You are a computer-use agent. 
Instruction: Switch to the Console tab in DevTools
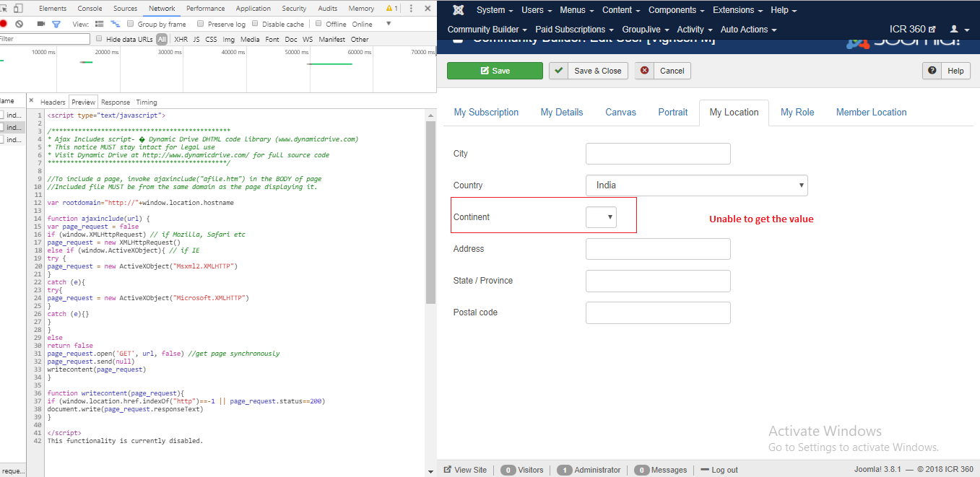coord(90,9)
